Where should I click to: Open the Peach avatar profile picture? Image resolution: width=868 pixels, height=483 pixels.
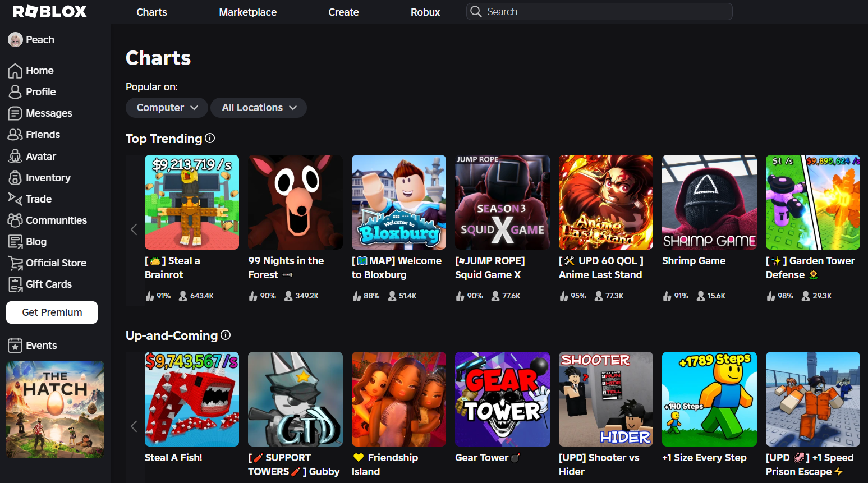coord(15,40)
